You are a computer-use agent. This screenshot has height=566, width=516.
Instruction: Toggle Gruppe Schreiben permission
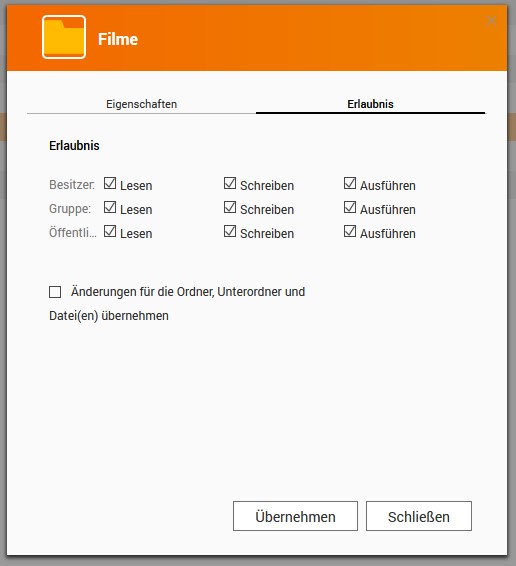tap(230, 208)
